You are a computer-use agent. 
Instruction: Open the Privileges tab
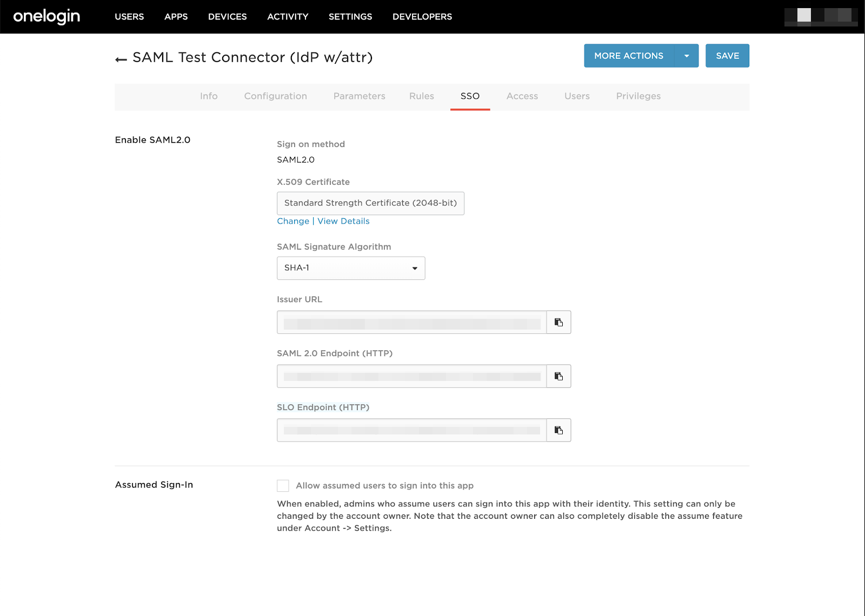[638, 96]
